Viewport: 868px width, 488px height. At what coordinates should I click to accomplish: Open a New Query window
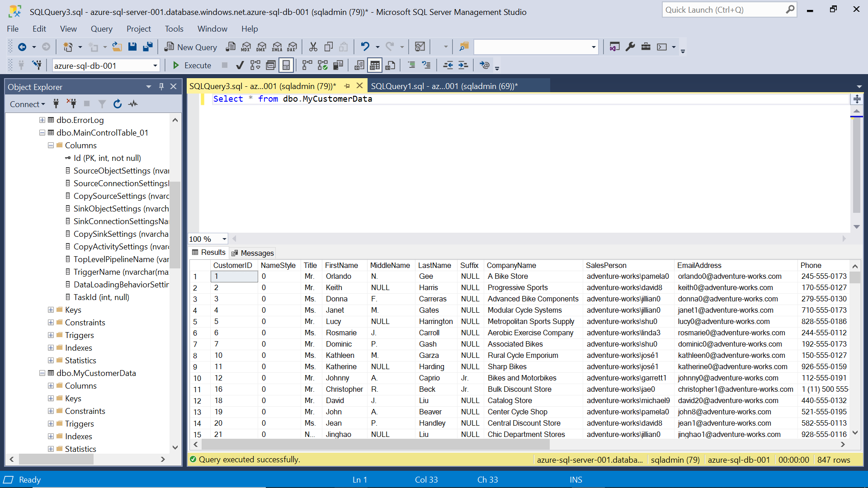click(190, 47)
